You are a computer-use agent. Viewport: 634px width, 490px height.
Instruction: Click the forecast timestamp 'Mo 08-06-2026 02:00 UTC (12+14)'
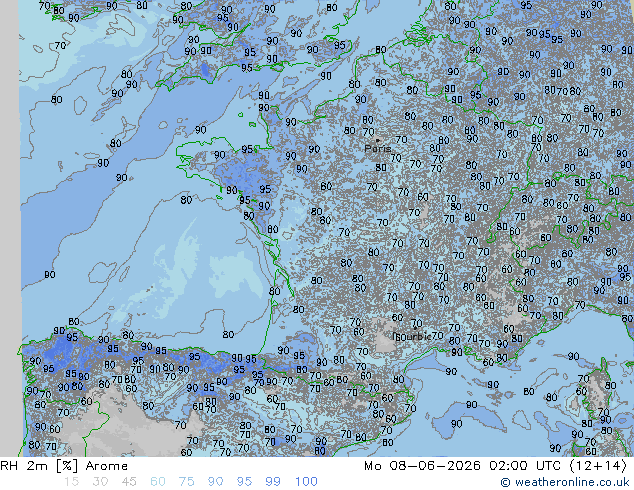[x=495, y=466]
